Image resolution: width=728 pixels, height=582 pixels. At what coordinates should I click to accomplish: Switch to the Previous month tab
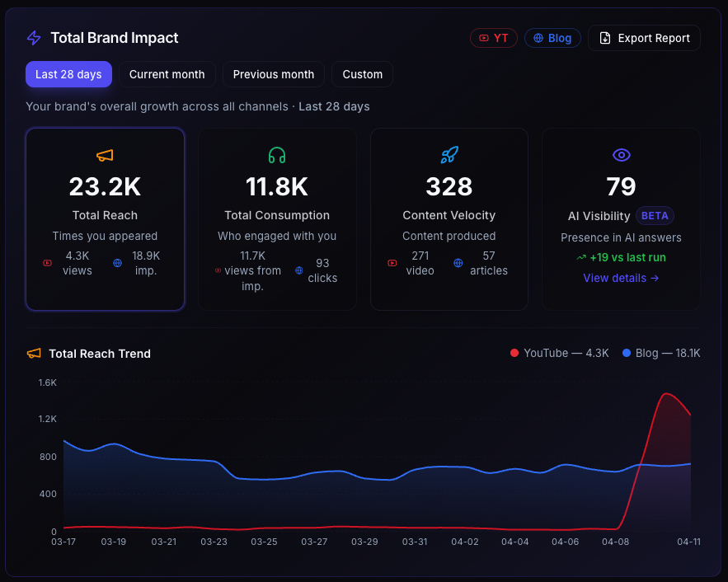click(x=273, y=74)
